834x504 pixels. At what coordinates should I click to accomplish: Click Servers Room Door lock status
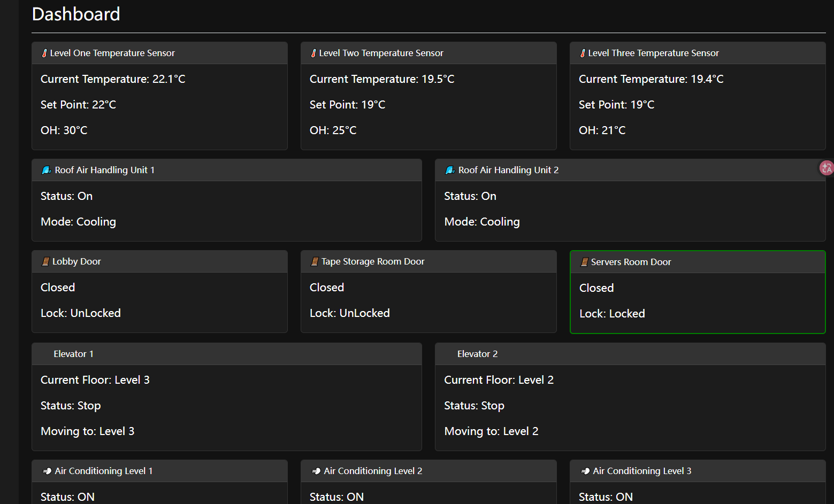[612, 314]
